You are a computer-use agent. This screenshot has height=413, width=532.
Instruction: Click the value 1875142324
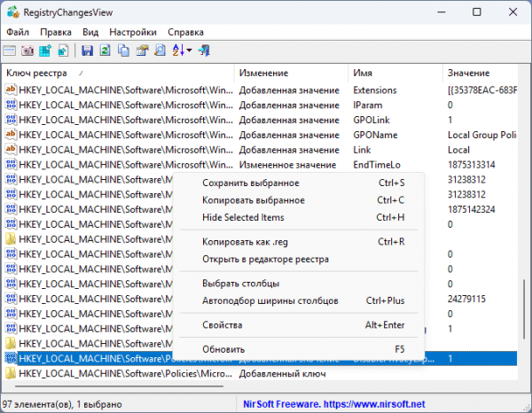tap(472, 209)
